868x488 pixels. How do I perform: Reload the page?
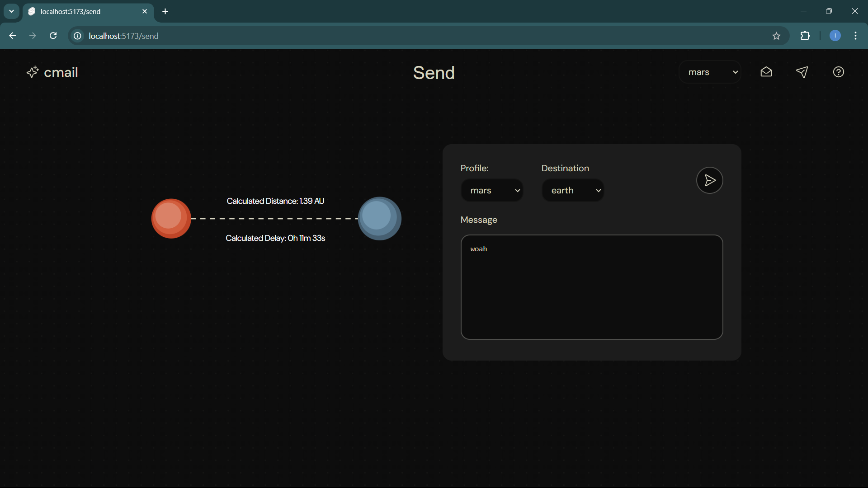[53, 36]
